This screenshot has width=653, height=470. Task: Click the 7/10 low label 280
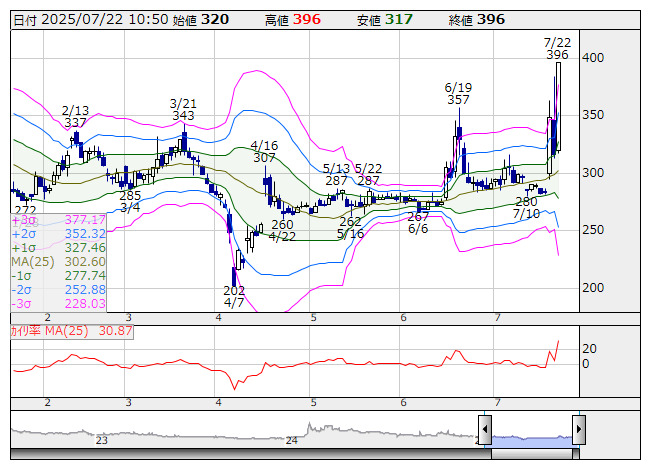pos(526,201)
